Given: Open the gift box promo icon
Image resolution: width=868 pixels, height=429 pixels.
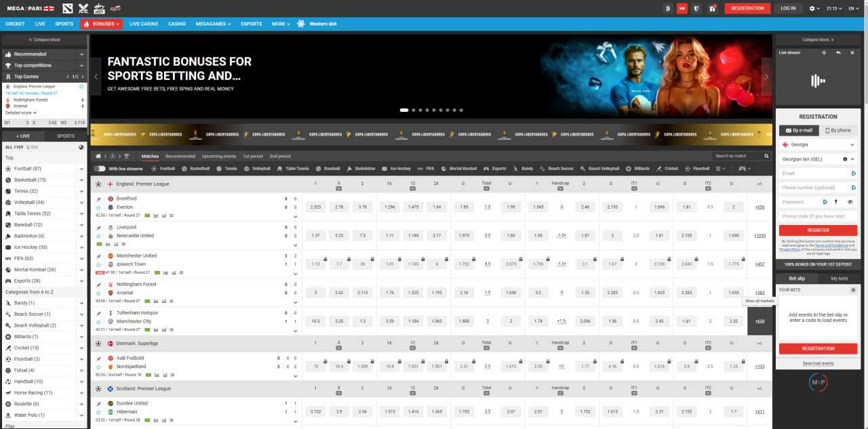Looking at the screenshot, I should [x=712, y=8].
